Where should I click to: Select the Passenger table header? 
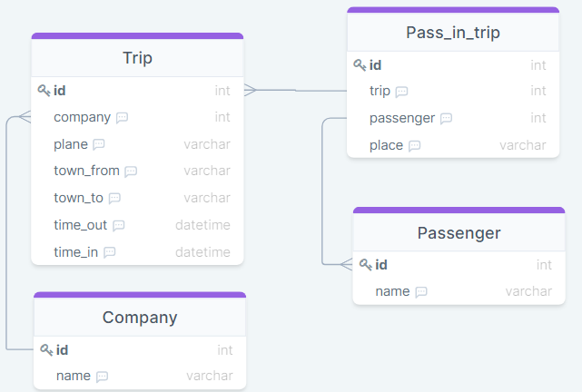459,233
